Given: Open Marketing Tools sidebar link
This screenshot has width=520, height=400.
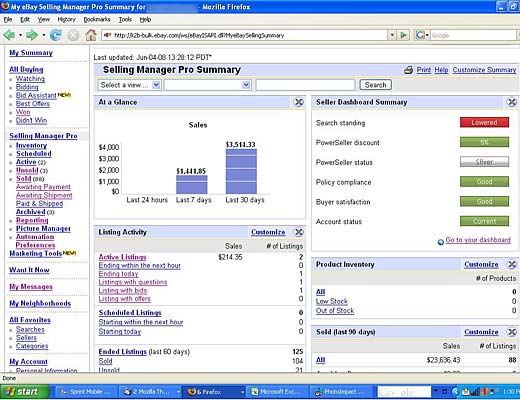Looking at the screenshot, I should pyautogui.click(x=36, y=253).
